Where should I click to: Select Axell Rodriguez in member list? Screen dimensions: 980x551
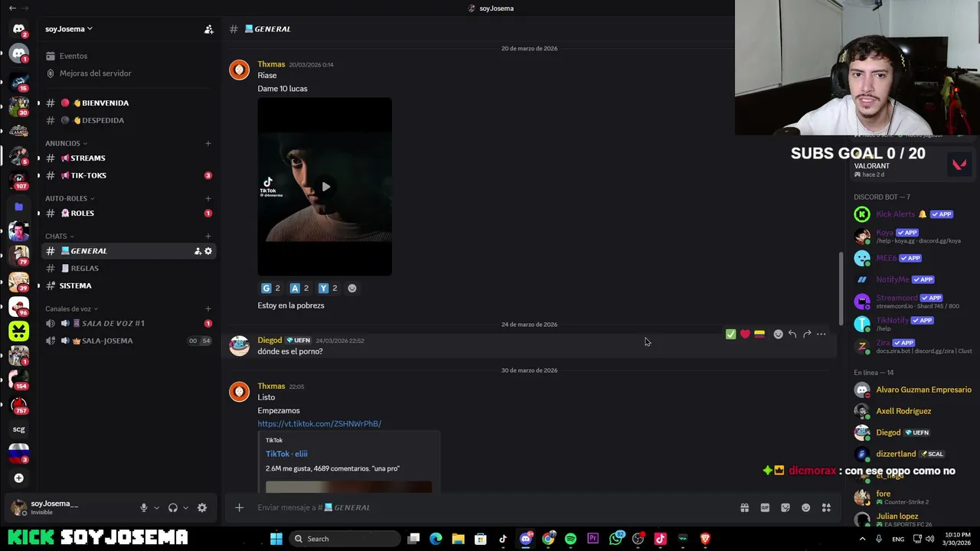click(913, 411)
